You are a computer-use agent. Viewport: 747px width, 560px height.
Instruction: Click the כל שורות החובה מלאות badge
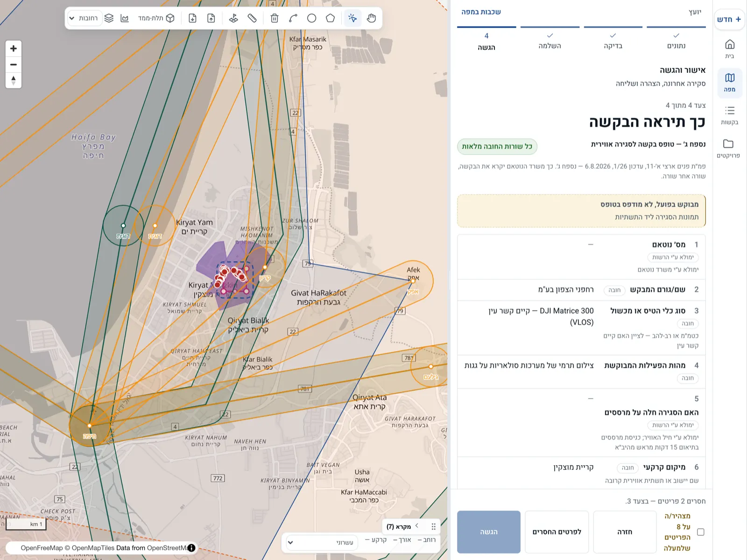point(497,147)
